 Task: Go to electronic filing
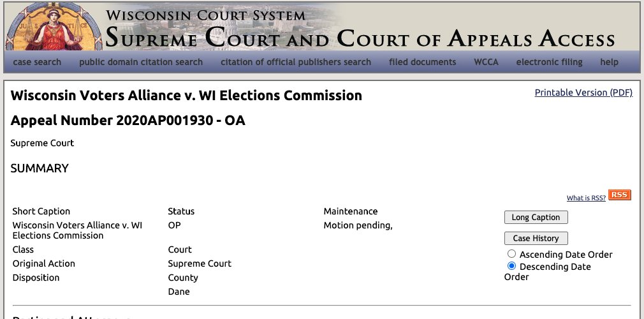[549, 62]
